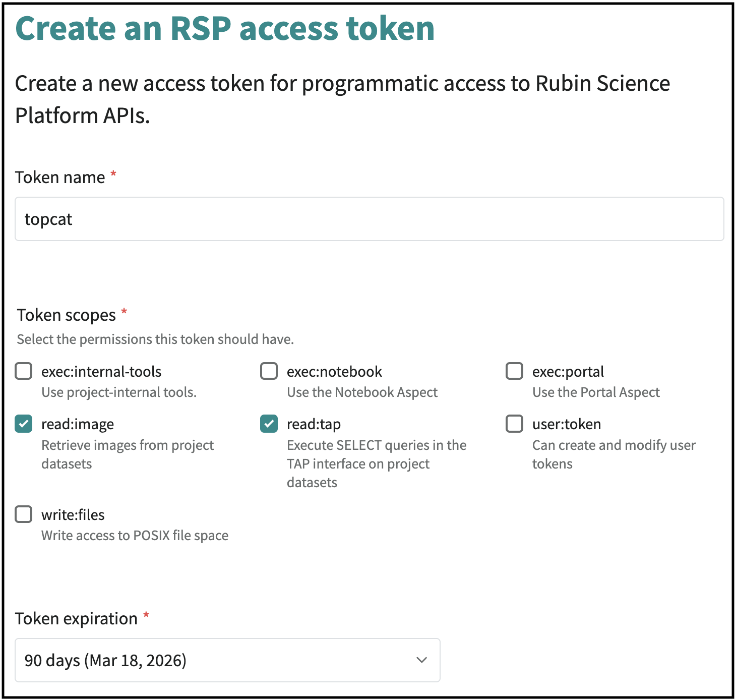Click the read:tap checkmark icon
The height and width of the screenshot is (700, 735).
point(269,424)
